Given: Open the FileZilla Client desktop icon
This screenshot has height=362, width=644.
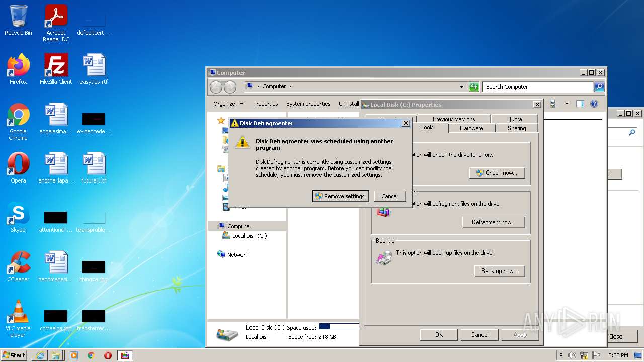Looking at the screenshot, I should [x=56, y=69].
